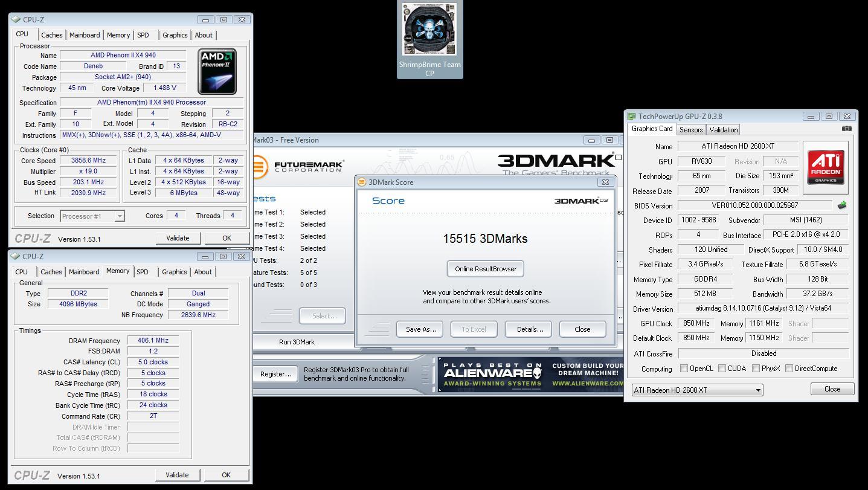
Task: Click the HT Link 2030.9 MHz value
Action: (x=88, y=193)
